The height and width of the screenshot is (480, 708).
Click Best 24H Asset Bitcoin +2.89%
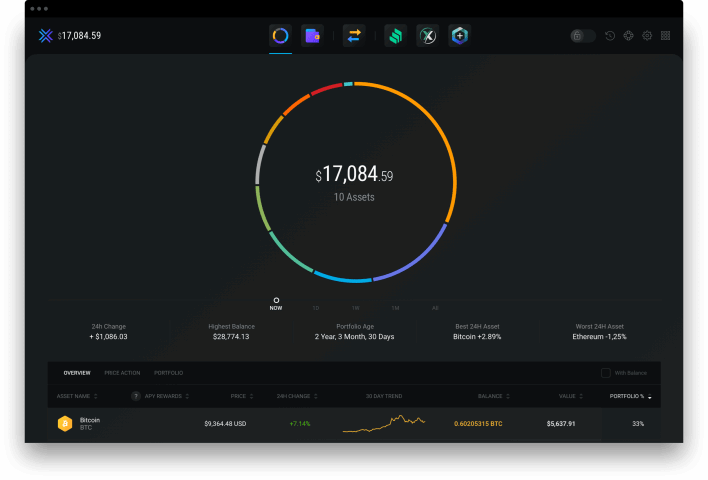point(477,336)
